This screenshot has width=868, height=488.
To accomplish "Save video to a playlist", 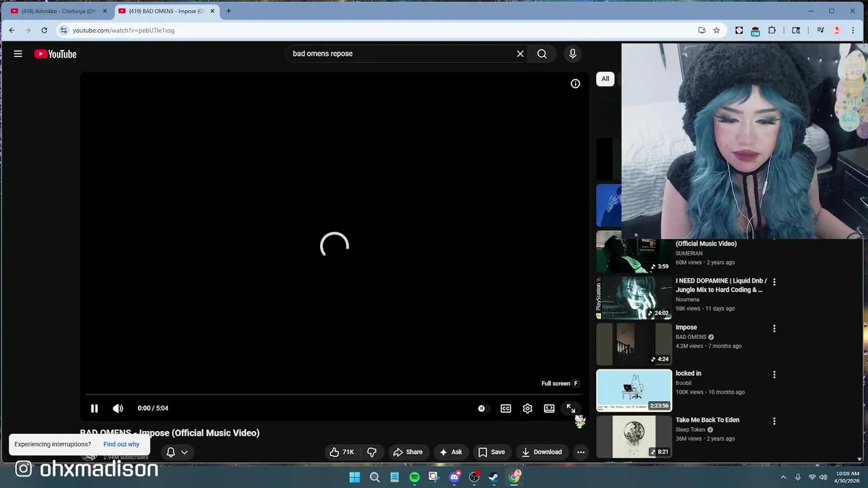I will tap(492, 452).
